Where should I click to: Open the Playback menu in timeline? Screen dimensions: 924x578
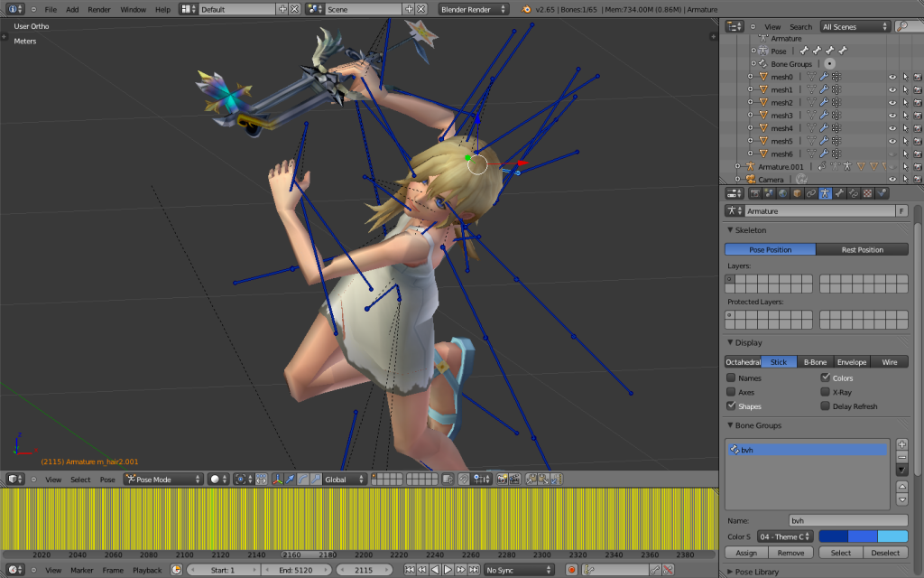click(x=147, y=571)
